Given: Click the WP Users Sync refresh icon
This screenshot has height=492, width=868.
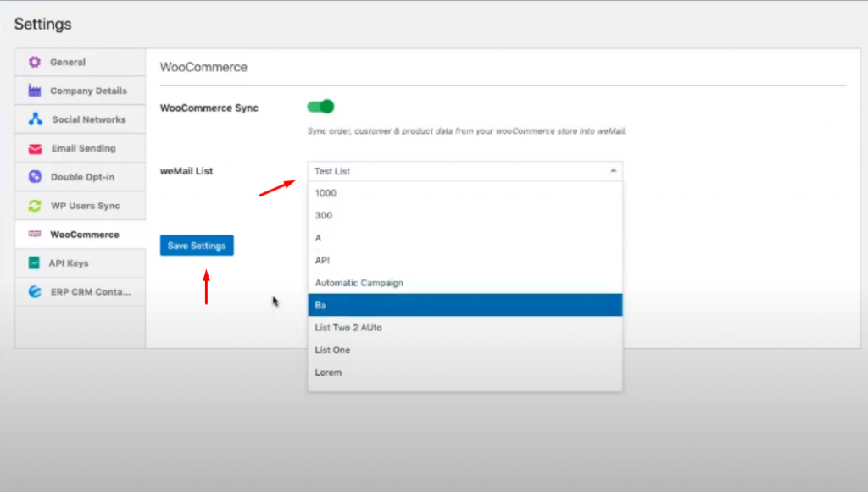Looking at the screenshot, I should (x=34, y=206).
